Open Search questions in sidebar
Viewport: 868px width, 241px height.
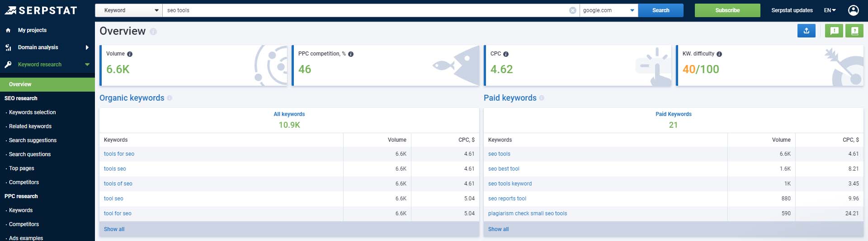coord(30,154)
